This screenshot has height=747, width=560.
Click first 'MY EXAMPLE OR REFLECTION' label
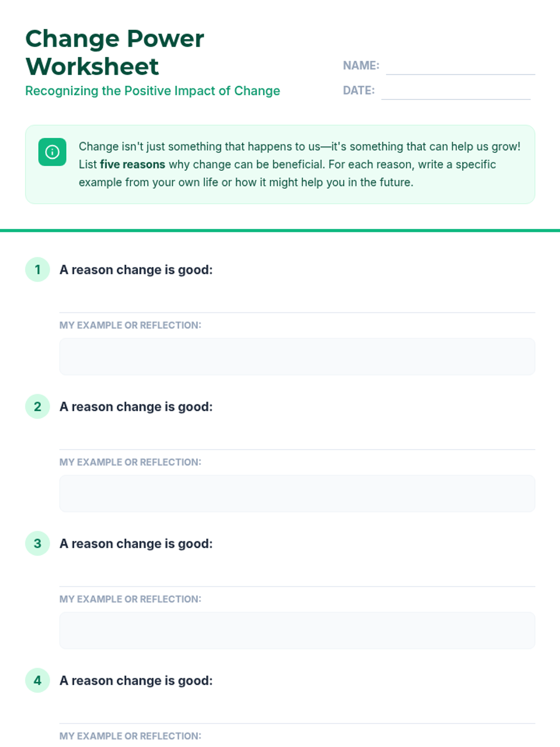130,325
